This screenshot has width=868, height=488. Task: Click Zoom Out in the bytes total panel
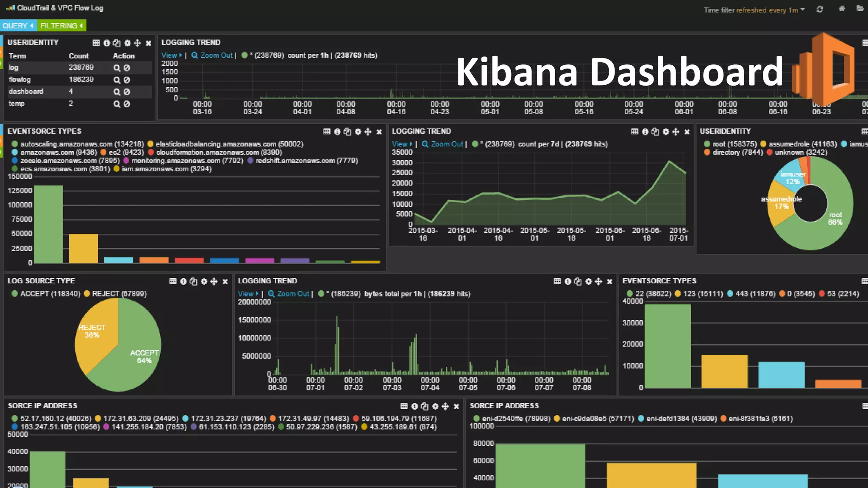point(289,294)
